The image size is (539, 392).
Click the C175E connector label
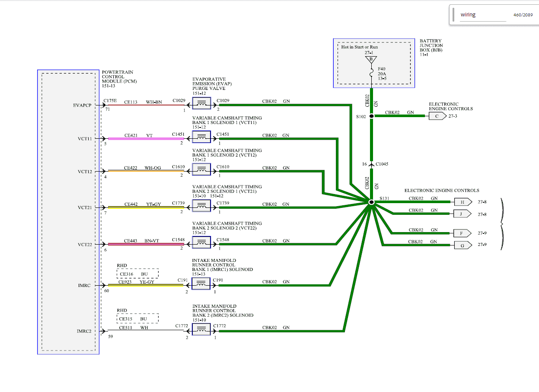pyautogui.click(x=110, y=100)
